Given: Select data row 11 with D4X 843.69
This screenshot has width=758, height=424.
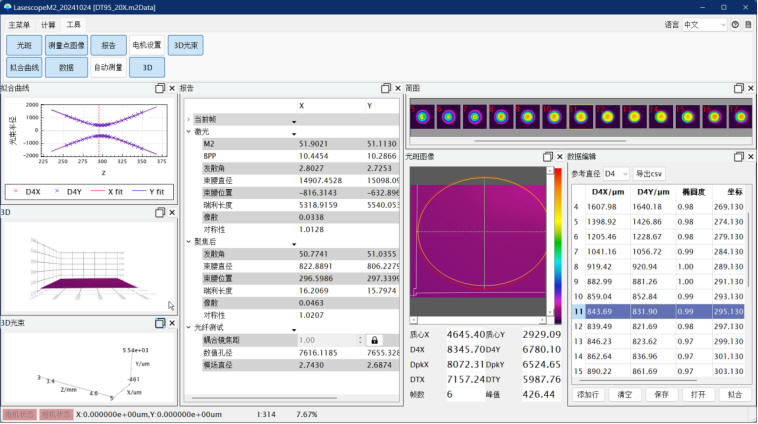Looking at the screenshot, I should tap(658, 312).
